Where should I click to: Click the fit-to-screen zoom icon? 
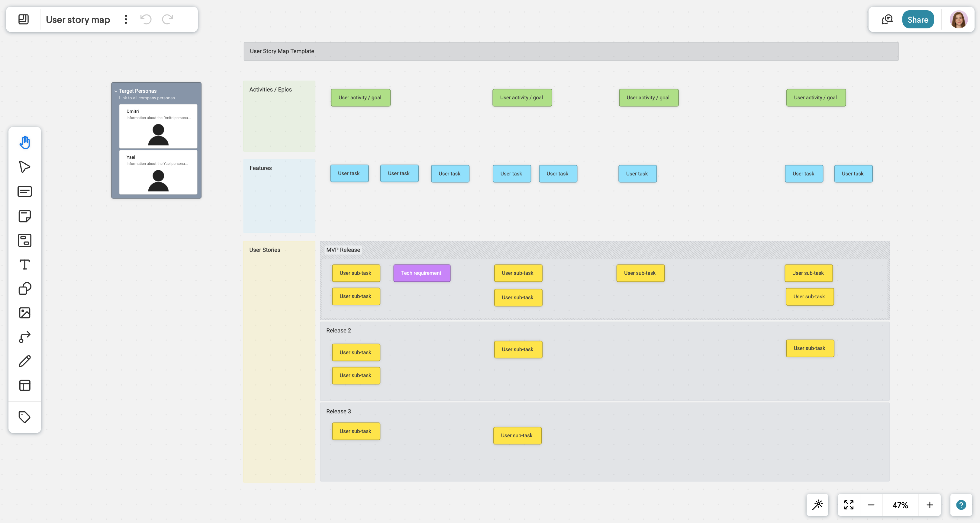click(849, 505)
